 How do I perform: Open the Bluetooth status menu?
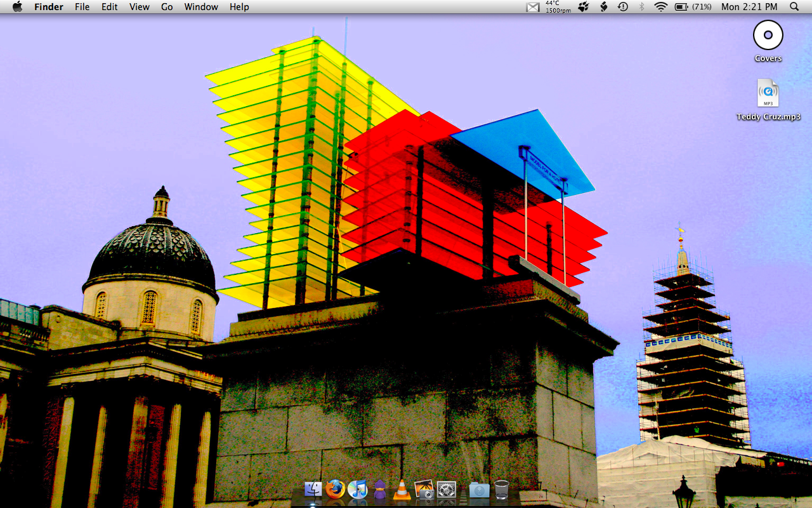[641, 7]
